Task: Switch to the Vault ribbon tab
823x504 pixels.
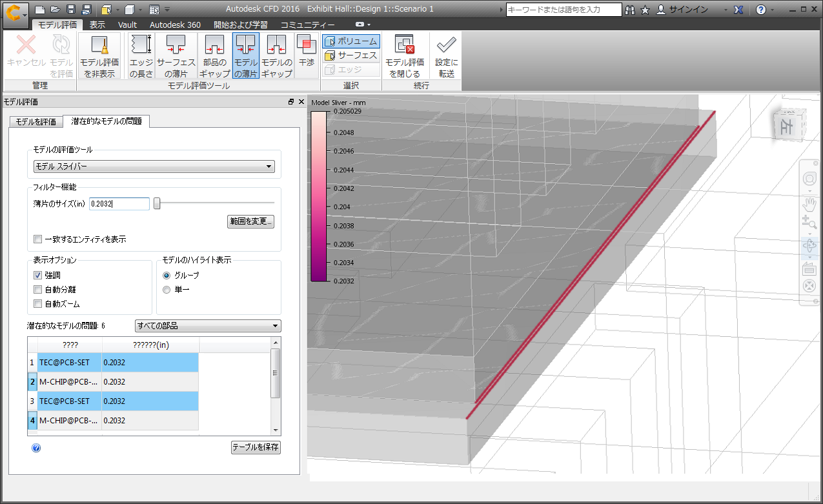Action: pyautogui.click(x=128, y=25)
